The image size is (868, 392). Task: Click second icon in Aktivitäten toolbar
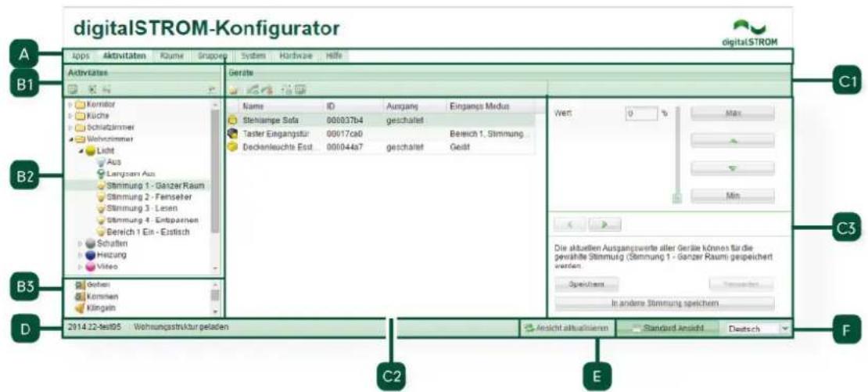point(91,89)
